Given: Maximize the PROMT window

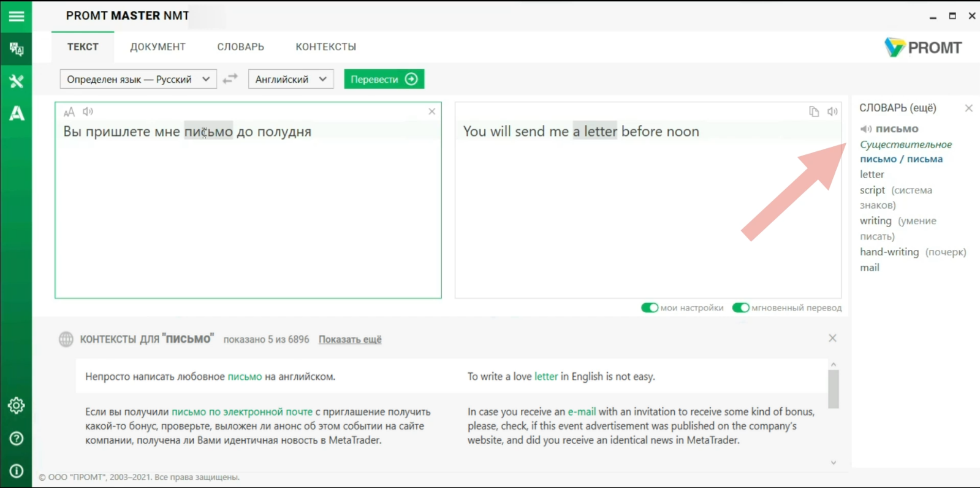Looking at the screenshot, I should click(952, 17).
